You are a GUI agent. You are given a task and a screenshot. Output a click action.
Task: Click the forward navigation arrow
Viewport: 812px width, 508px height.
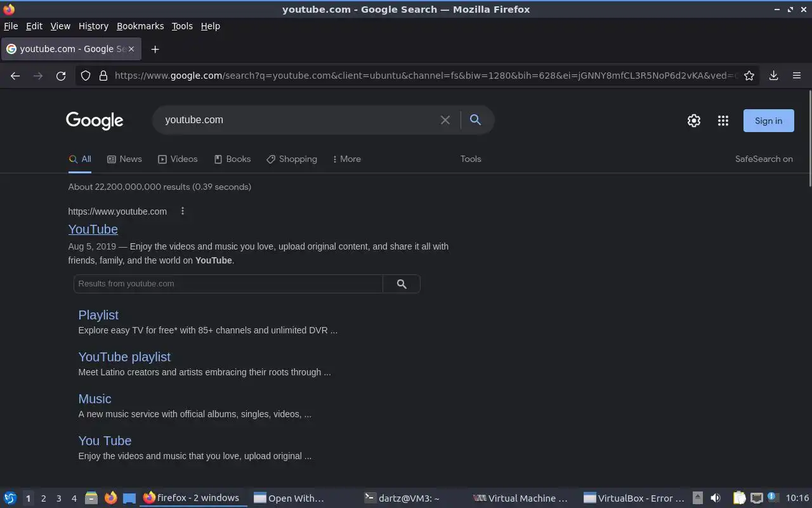pyautogui.click(x=38, y=76)
